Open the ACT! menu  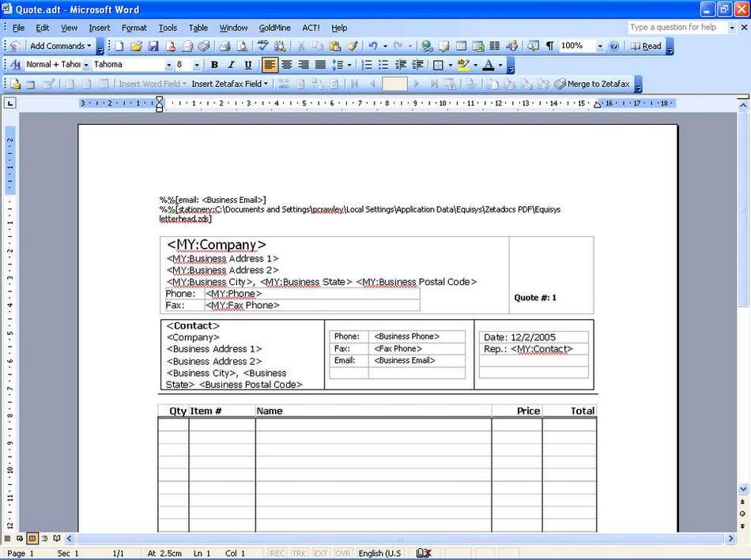click(311, 28)
